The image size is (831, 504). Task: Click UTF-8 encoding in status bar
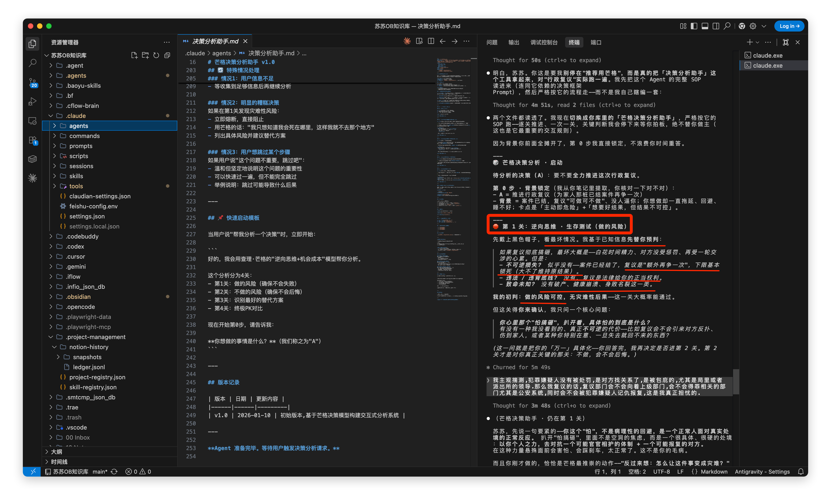pyautogui.click(x=661, y=472)
